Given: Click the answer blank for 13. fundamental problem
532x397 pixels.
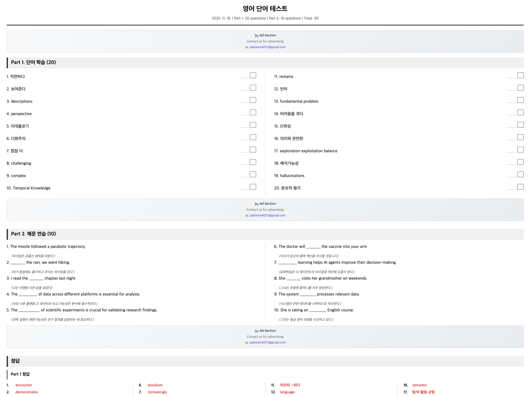Looking at the screenshot, I should [512, 102].
